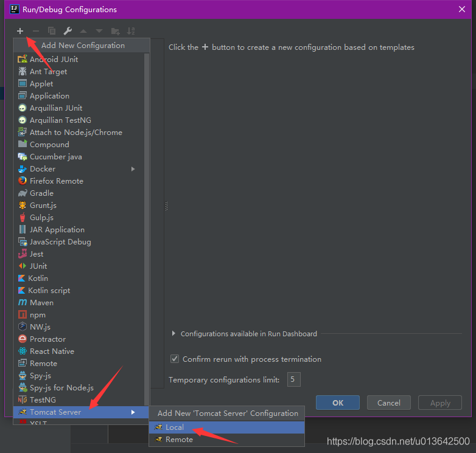Choose Spy-js for Node.js entry
The height and width of the screenshot is (453, 476).
pos(79,387)
